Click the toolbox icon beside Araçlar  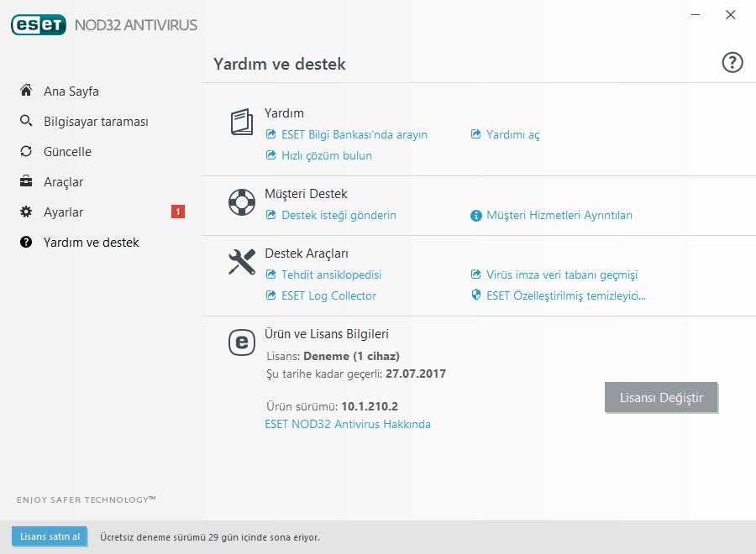coord(26,181)
